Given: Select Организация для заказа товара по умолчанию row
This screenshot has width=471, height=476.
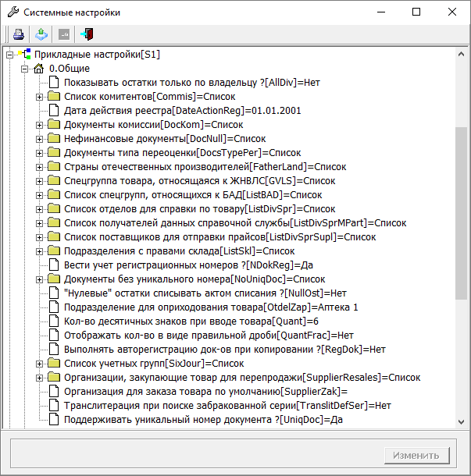Looking at the screenshot, I should (x=205, y=391).
